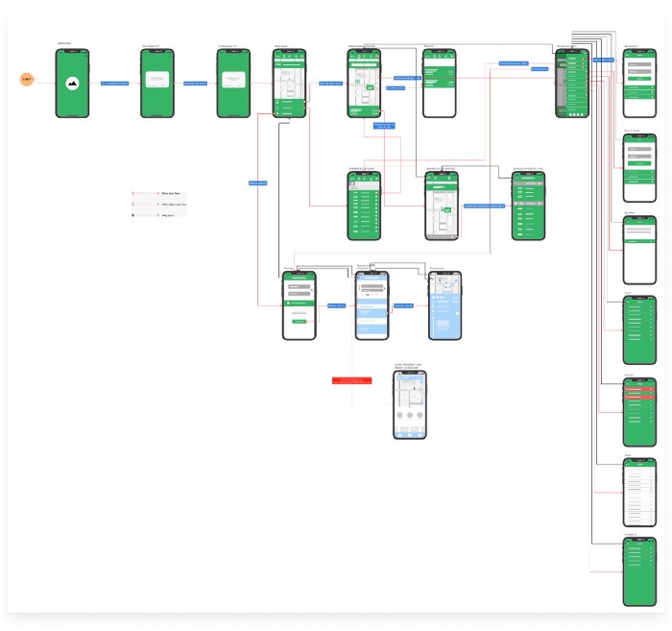Select the white permission dialog on second phone
Viewport: 672px width, 631px height.
click(x=156, y=81)
